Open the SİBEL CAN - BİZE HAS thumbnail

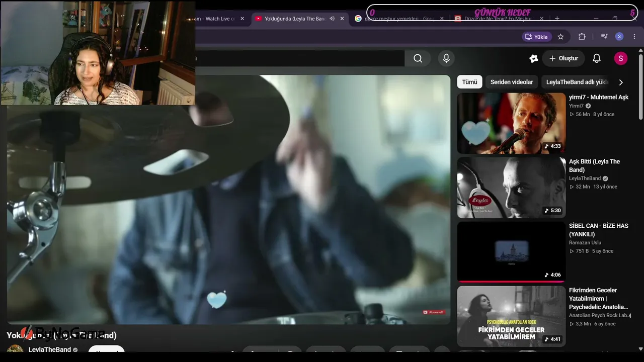point(512,252)
